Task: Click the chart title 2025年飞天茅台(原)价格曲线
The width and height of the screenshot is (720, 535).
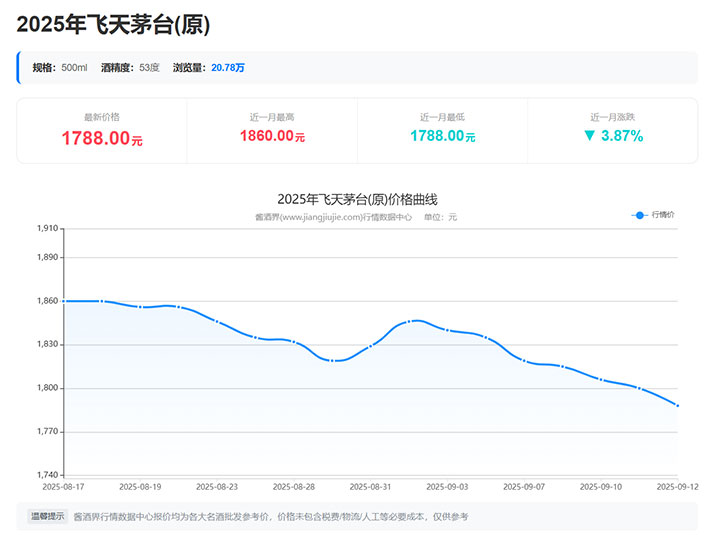Action: pos(357,199)
